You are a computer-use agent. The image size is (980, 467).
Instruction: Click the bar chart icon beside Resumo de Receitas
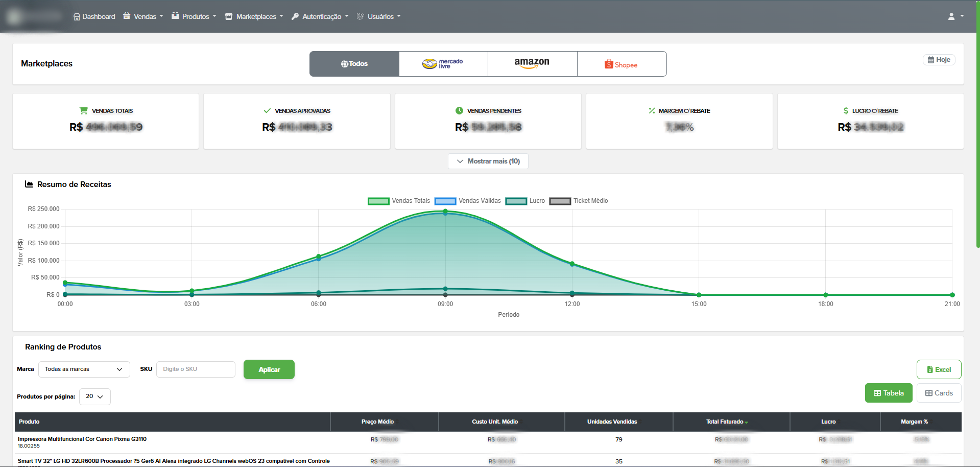(29, 184)
